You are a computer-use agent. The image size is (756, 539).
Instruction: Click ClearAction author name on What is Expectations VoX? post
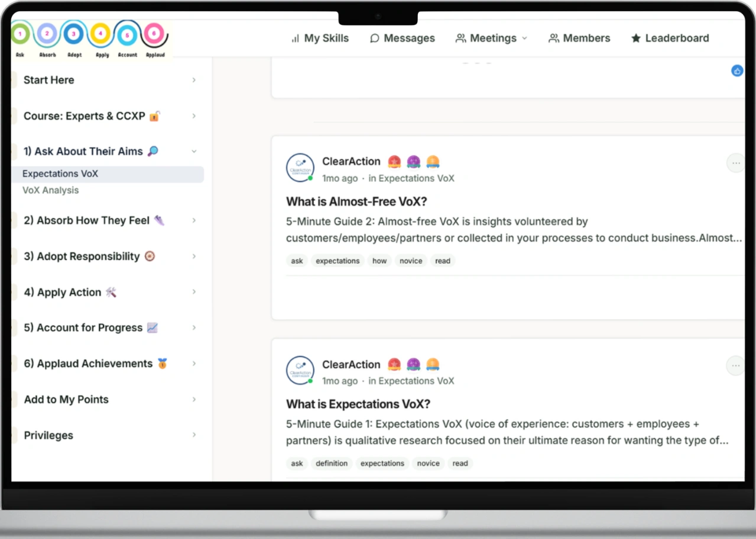coord(351,365)
